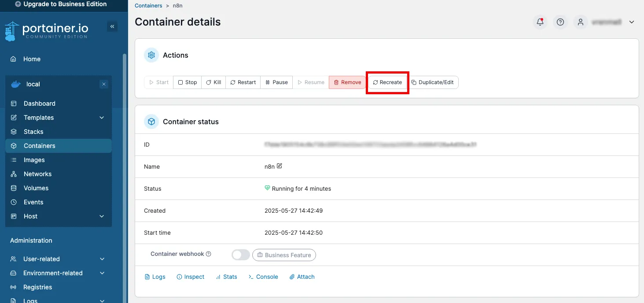
Task: Click the Restart container button
Action: [x=243, y=82]
